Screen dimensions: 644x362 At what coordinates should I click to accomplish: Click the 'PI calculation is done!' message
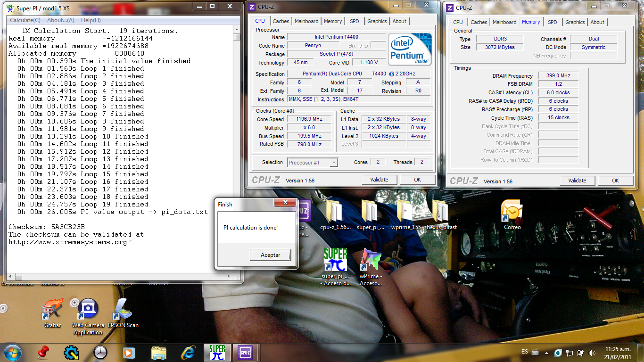point(250,228)
